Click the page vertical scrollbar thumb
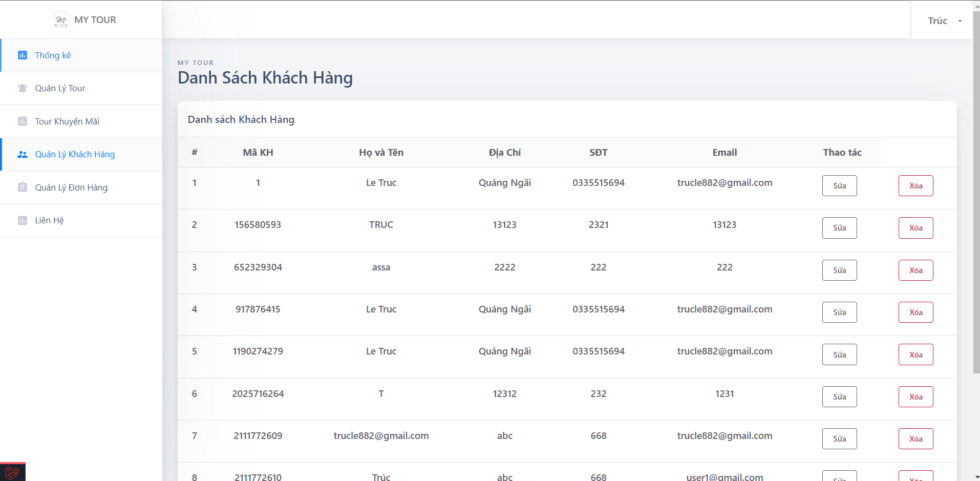Viewport: 980px width, 481px height. click(x=976, y=192)
